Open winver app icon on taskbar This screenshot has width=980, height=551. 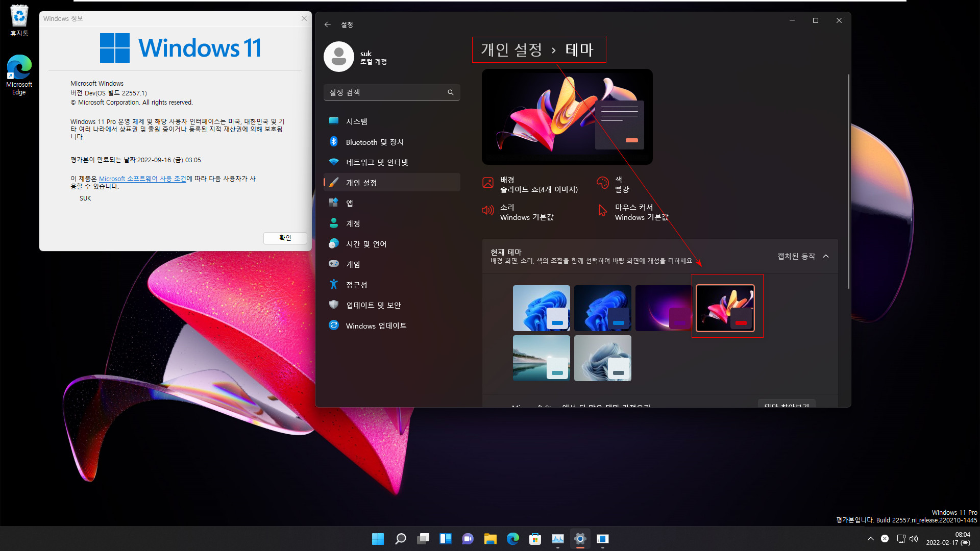[603, 539]
